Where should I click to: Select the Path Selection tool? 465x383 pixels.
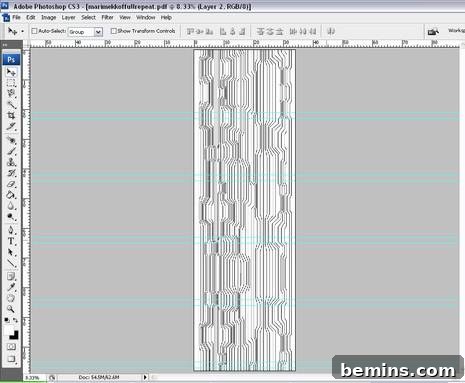click(x=11, y=252)
